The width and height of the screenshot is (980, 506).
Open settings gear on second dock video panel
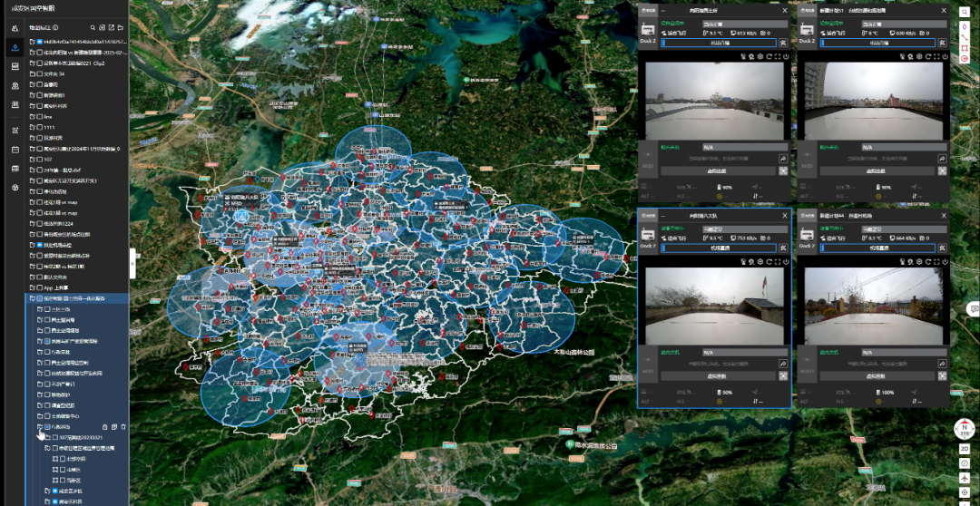coord(917,56)
